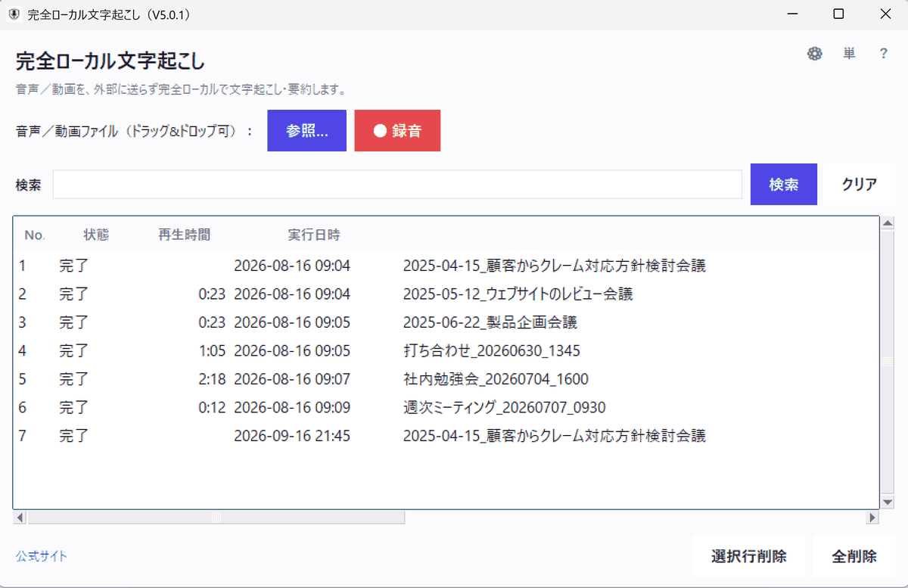Select the 週次ミーティング_20260707_0930 entry
Screen dimensions: 908x588
click(x=446, y=407)
